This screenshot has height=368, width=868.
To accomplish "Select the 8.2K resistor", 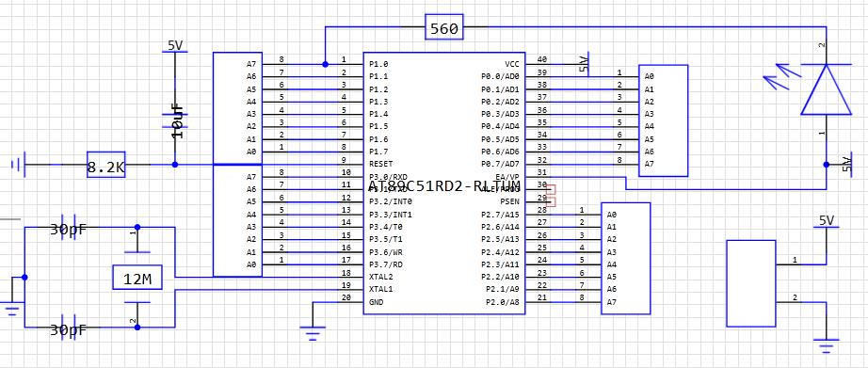I will [105, 165].
